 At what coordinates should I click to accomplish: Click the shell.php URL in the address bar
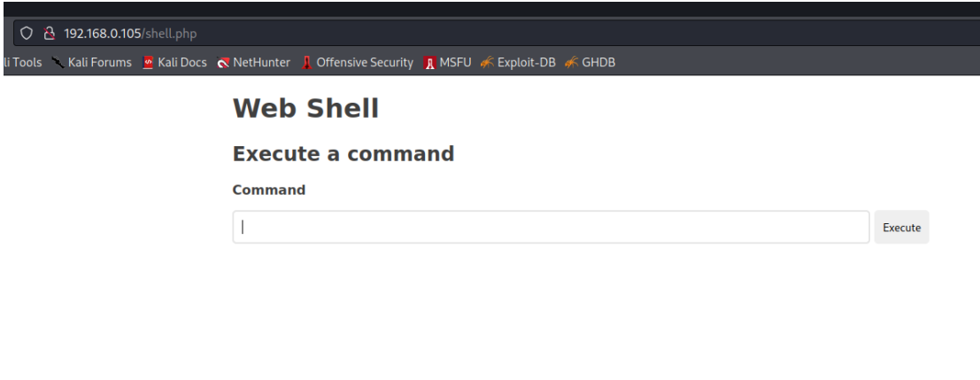[x=131, y=34]
